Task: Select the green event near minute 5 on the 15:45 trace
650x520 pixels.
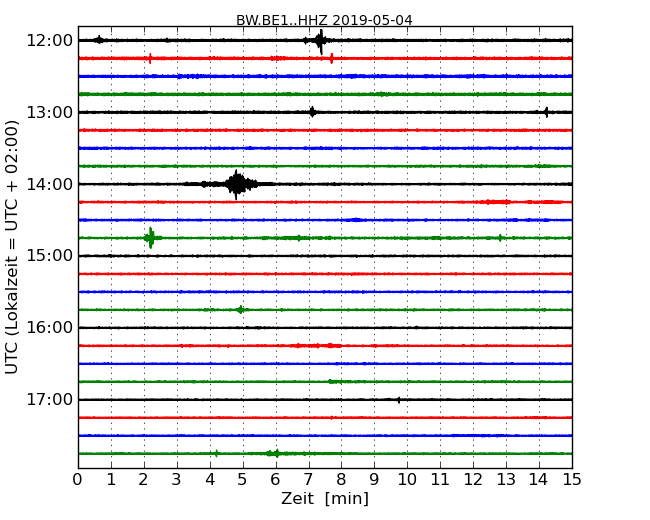Action: (240, 310)
